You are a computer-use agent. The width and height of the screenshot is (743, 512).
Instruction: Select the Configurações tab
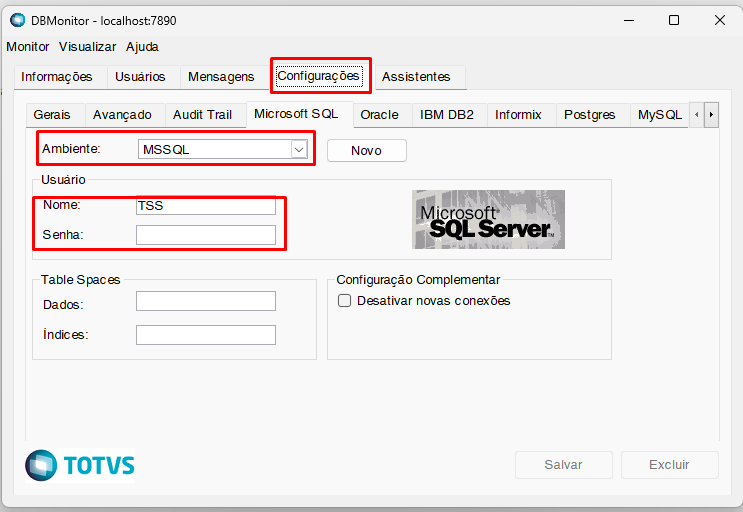coord(318,76)
